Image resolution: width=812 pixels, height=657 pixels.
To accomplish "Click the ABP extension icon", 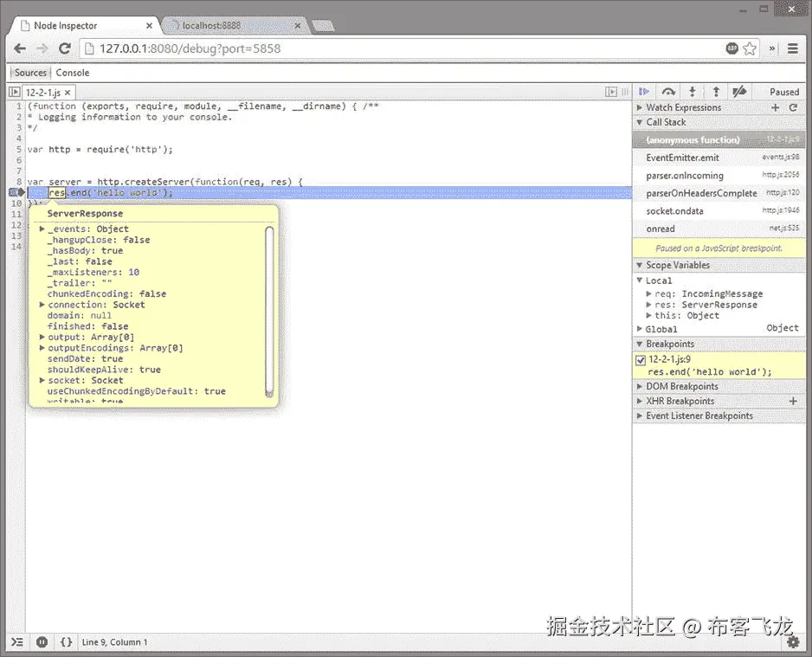I will (731, 48).
